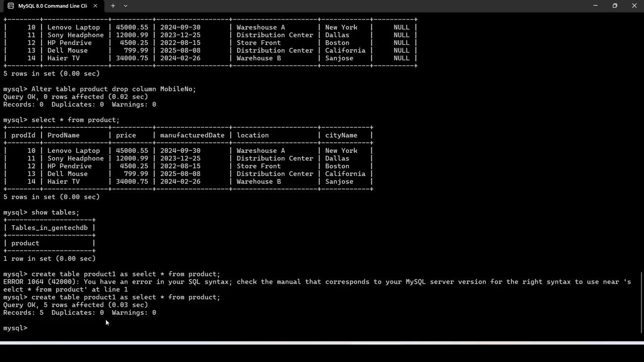Click 'HP Pendrive' in the second table
644x362 pixels.
click(69, 166)
